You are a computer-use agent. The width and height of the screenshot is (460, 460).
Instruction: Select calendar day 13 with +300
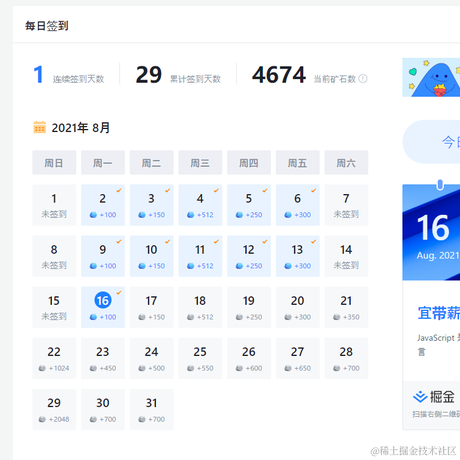(x=297, y=256)
